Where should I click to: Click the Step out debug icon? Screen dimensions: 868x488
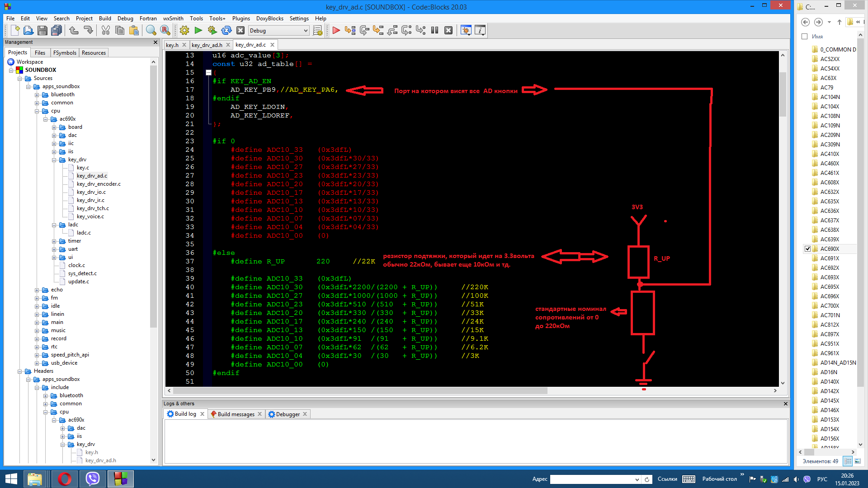click(x=392, y=30)
